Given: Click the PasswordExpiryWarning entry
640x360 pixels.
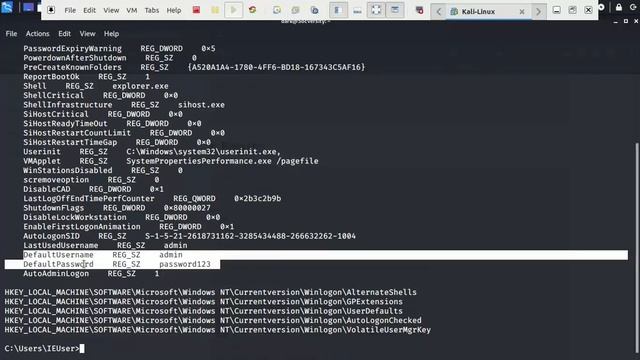Looking at the screenshot, I should pos(119,48).
